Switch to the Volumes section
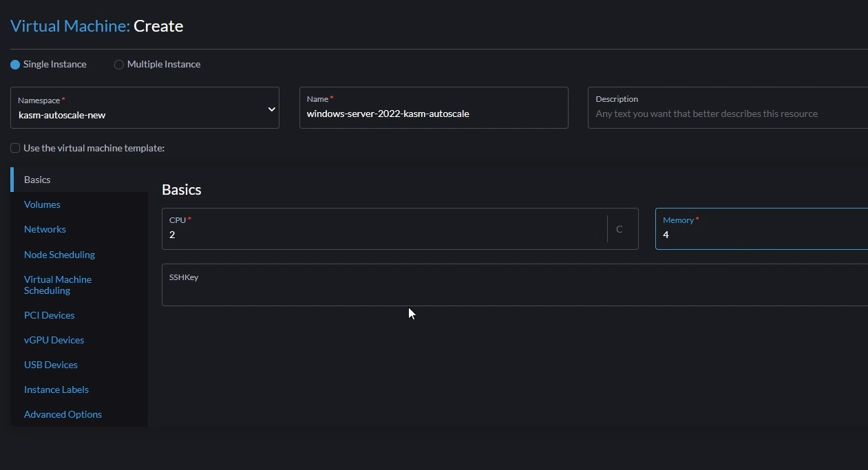Viewport: 868px width, 470px height. pos(42,204)
